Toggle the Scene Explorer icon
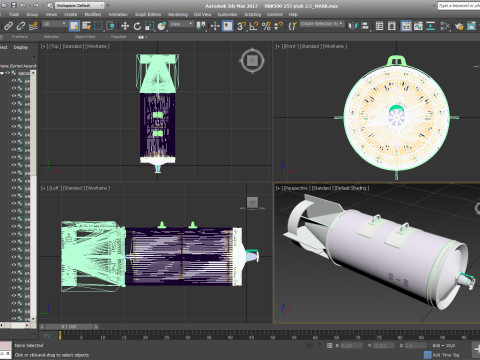Viewport: 480px width, 360px height. tap(379, 26)
